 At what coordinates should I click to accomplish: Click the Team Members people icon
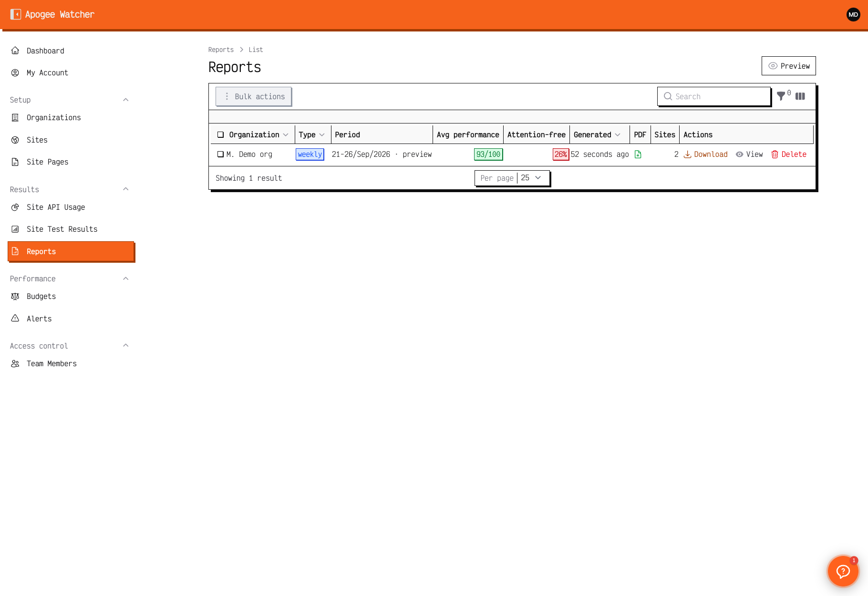tap(15, 364)
